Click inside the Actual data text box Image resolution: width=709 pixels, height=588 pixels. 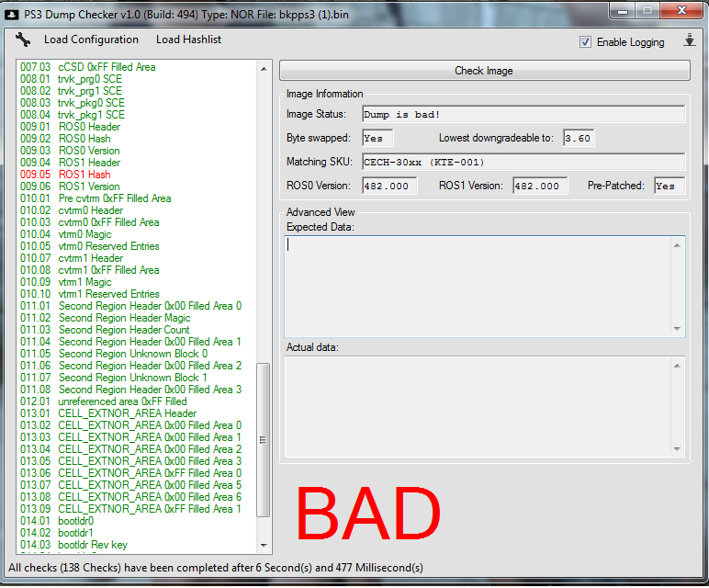click(x=477, y=407)
